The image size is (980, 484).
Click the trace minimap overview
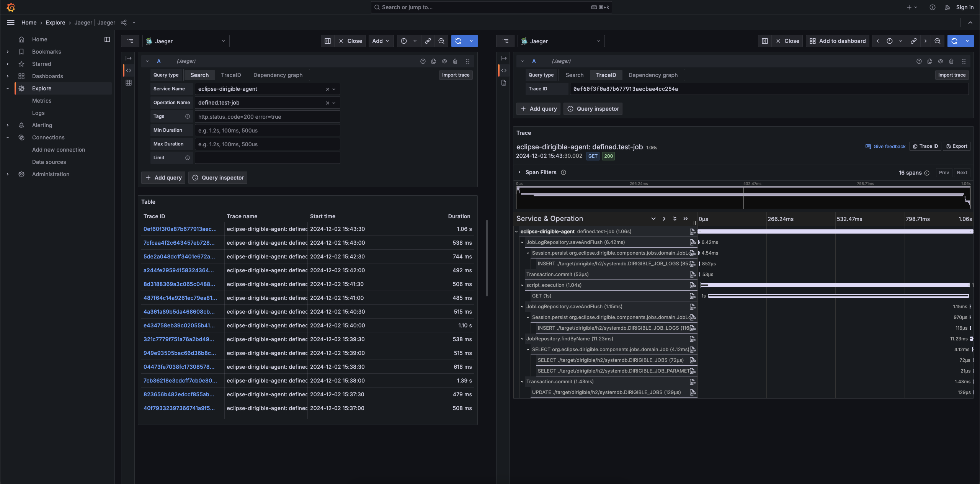tap(743, 198)
